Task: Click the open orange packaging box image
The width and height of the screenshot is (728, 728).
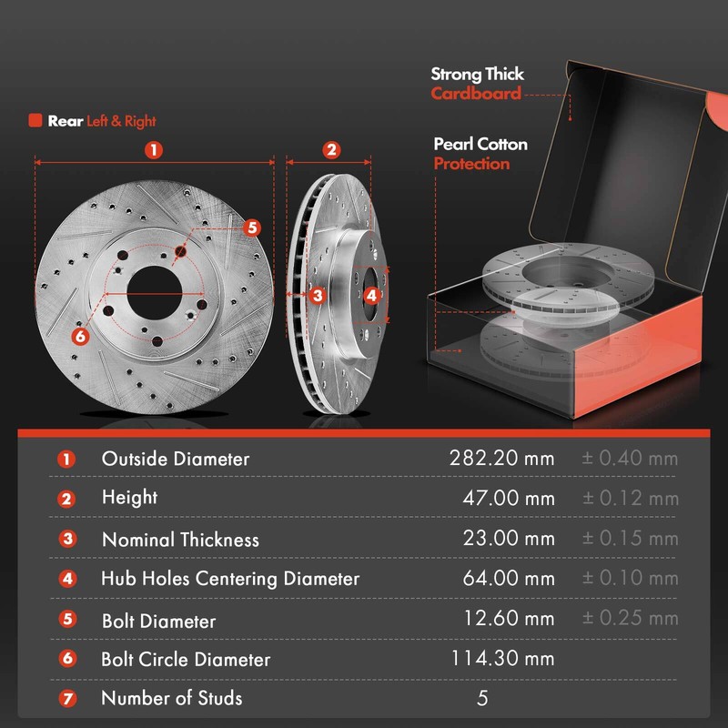Action: click(577, 239)
